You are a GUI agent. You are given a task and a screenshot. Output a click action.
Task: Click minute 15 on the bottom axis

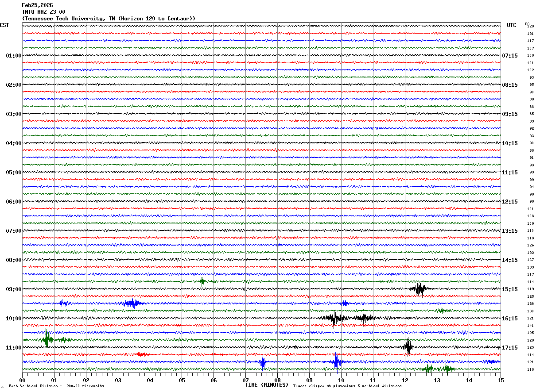click(x=501, y=380)
